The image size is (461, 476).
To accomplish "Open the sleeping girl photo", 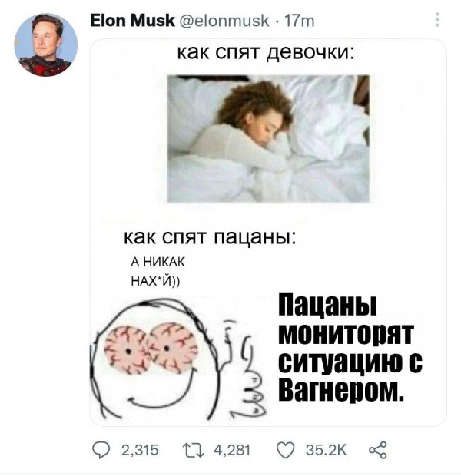I will click(268, 138).
